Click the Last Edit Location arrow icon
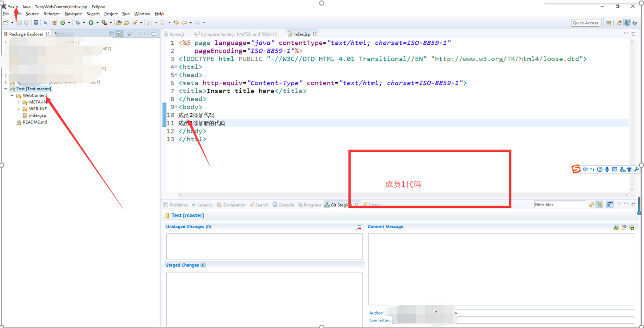Screen dimensions: 644x328 tap(176, 23)
